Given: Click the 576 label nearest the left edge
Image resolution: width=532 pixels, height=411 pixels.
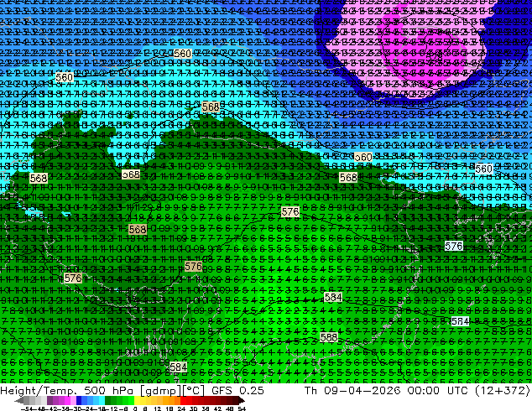Looking at the screenshot, I should (x=73, y=278).
